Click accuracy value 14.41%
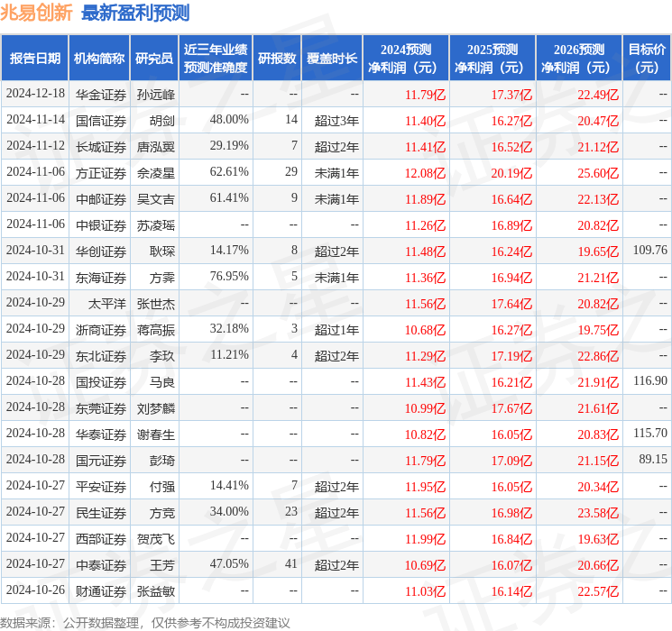Viewport: 672px width, 631px height. pyautogui.click(x=229, y=485)
